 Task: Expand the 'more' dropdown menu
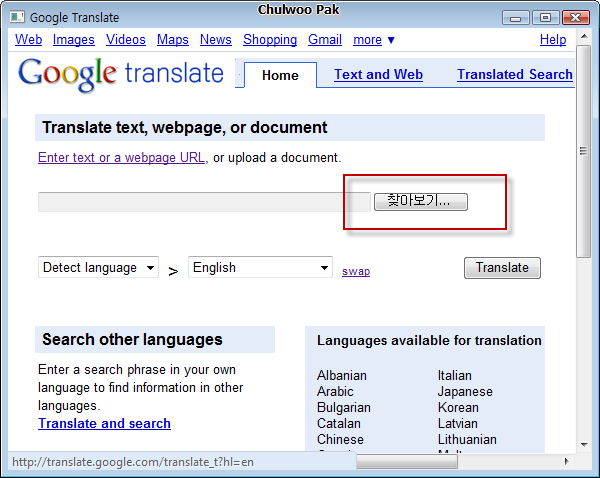click(373, 40)
